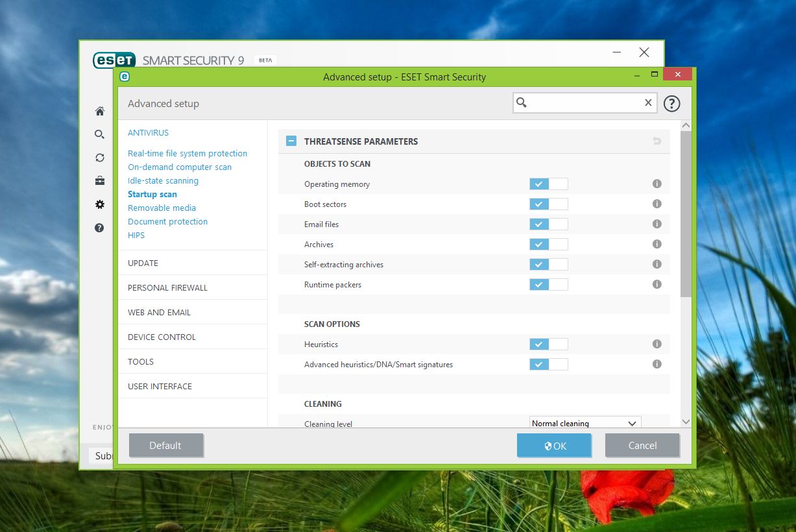Open the Cleaning level dropdown
This screenshot has width=796, height=532.
(x=585, y=423)
